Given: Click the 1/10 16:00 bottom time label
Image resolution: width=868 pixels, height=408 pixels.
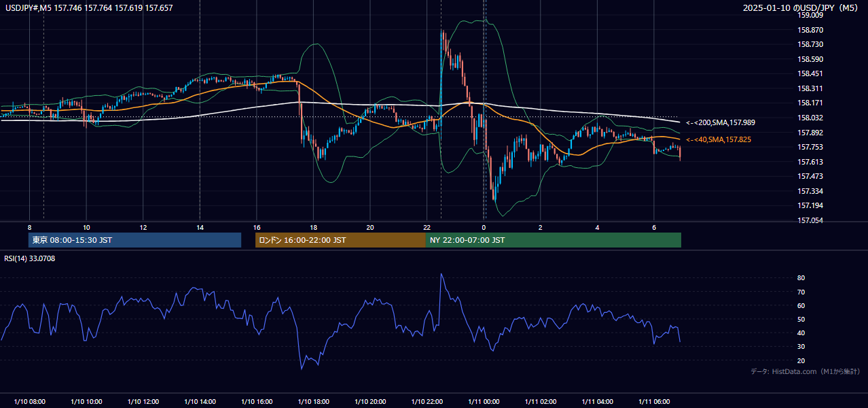Looking at the screenshot, I should tap(256, 402).
